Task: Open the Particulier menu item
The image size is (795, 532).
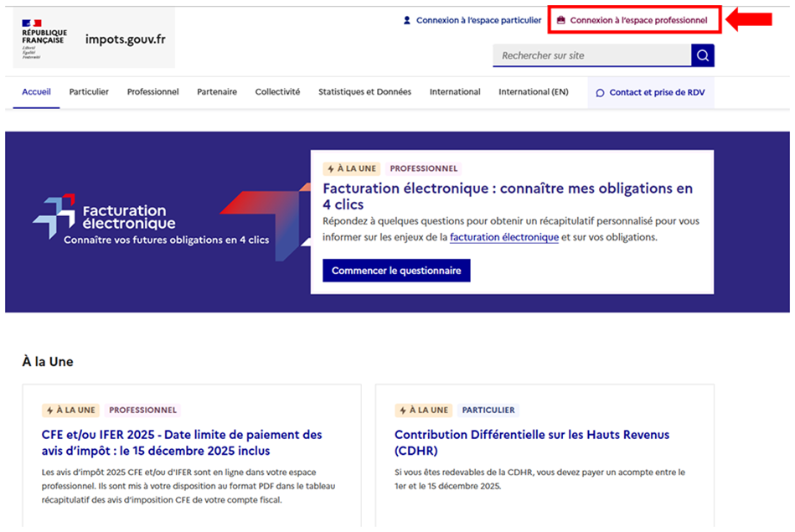Action: 89,92
